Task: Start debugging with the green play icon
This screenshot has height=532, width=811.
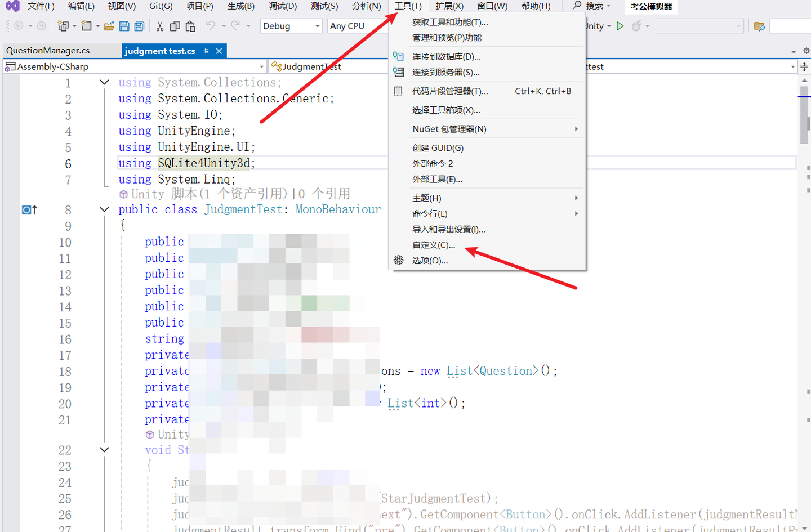Action: (620, 26)
